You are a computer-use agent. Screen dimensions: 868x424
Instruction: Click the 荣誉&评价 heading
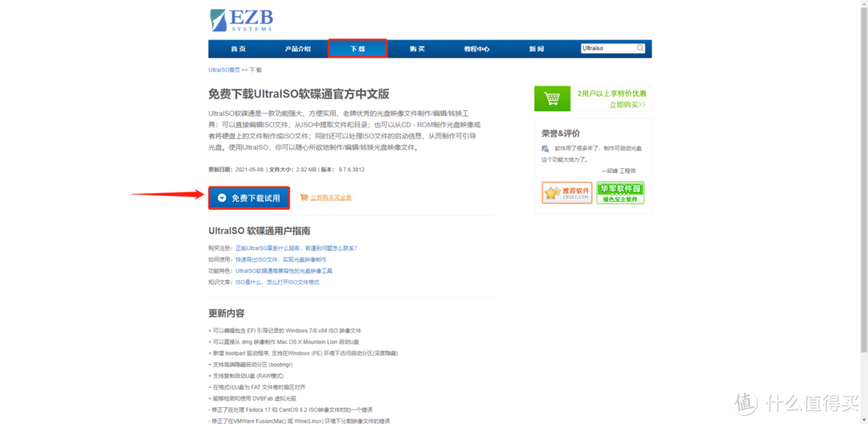(561, 134)
